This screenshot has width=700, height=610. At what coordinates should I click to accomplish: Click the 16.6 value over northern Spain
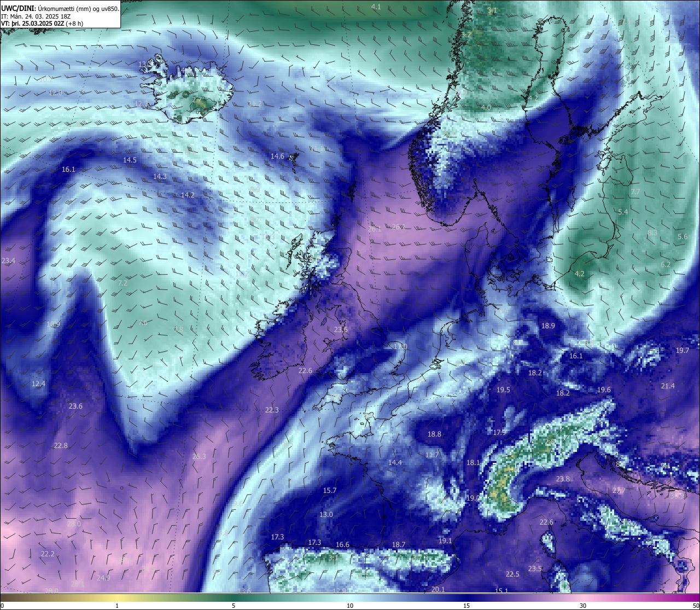coord(342,545)
